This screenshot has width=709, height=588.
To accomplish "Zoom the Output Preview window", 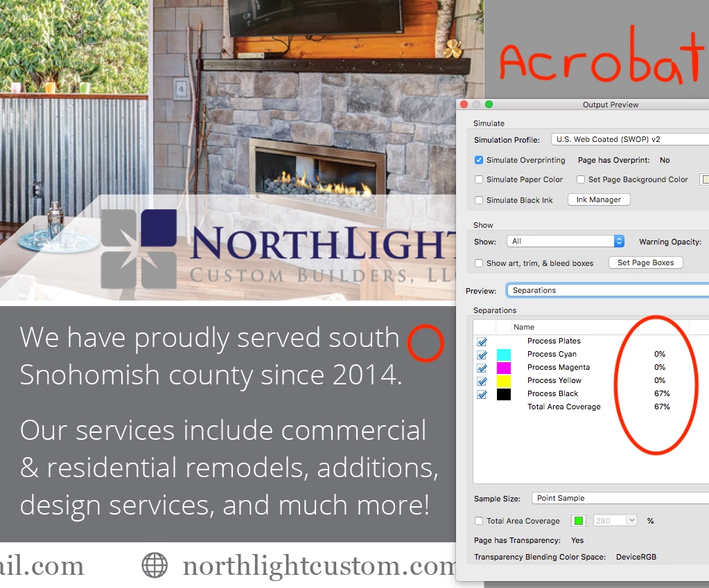I will (x=489, y=105).
